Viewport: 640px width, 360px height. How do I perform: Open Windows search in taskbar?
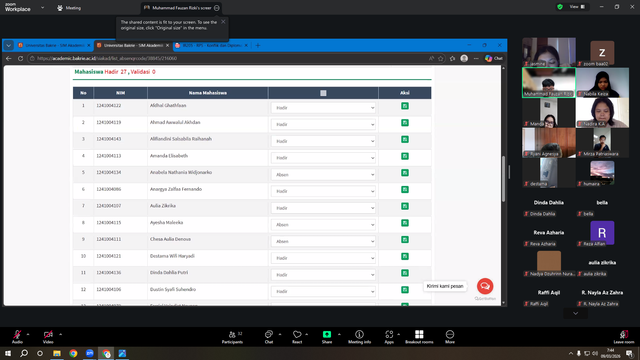pos(24,353)
